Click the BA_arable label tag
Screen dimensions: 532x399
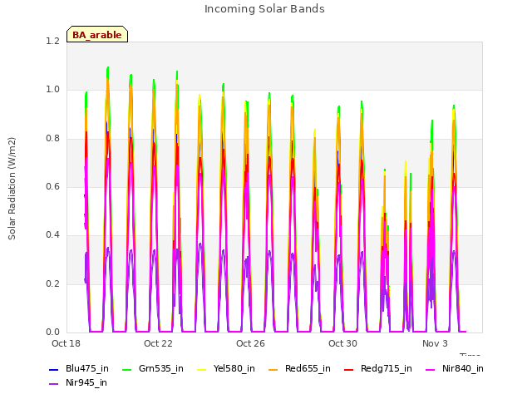click(x=97, y=34)
